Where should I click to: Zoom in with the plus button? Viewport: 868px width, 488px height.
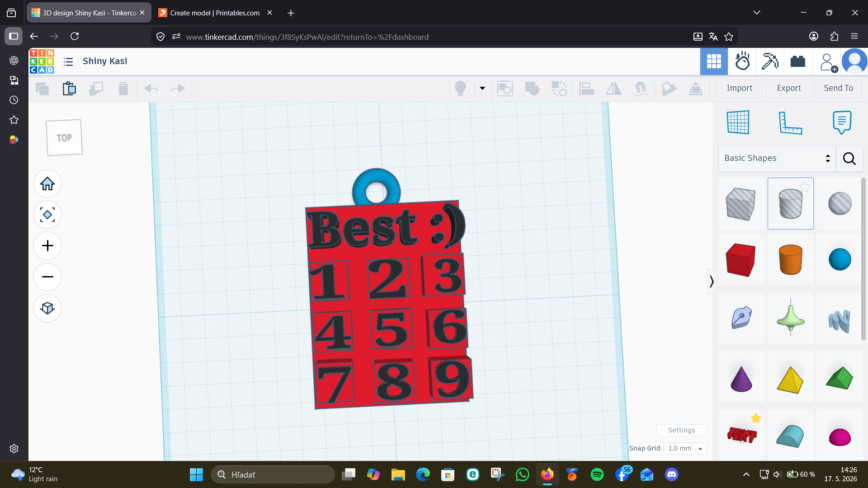(x=47, y=246)
